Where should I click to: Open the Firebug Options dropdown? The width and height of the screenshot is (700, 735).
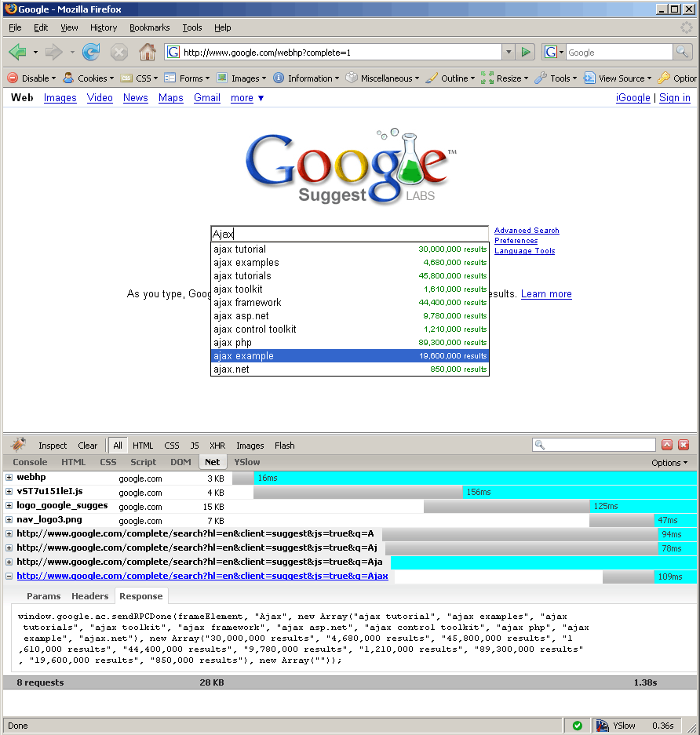pyautogui.click(x=669, y=463)
